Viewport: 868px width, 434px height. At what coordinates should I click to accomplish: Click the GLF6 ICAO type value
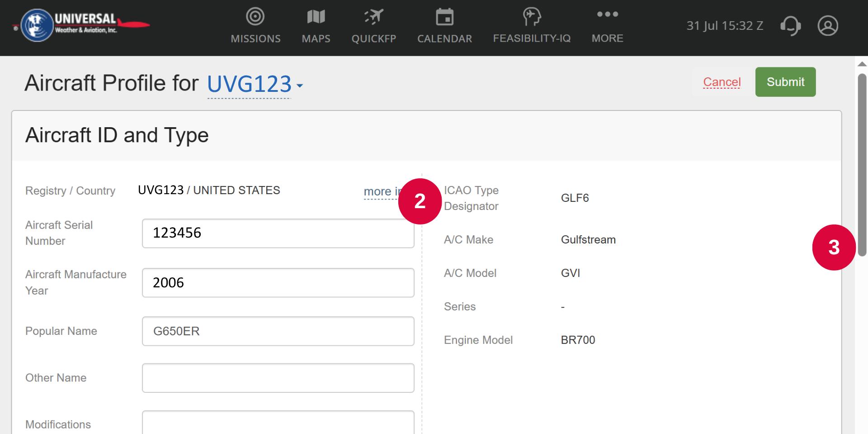(575, 198)
